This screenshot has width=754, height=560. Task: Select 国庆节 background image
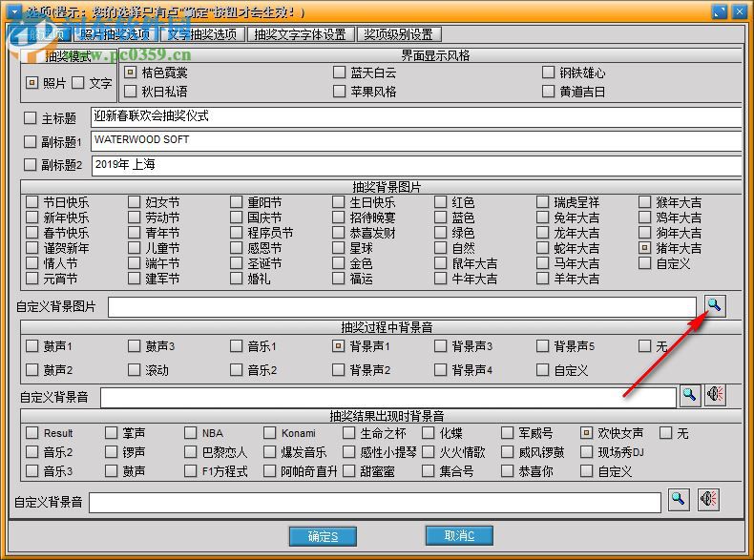(x=236, y=217)
